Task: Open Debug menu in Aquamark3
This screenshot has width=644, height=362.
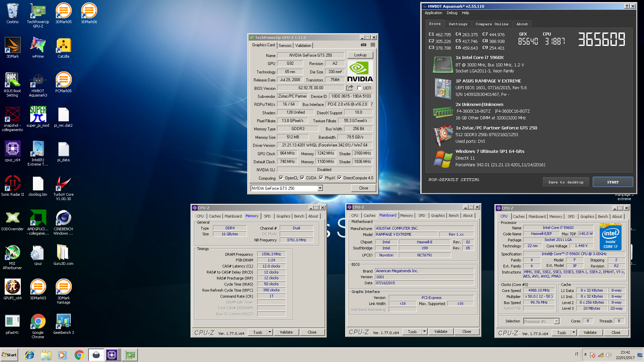Action: point(452,13)
